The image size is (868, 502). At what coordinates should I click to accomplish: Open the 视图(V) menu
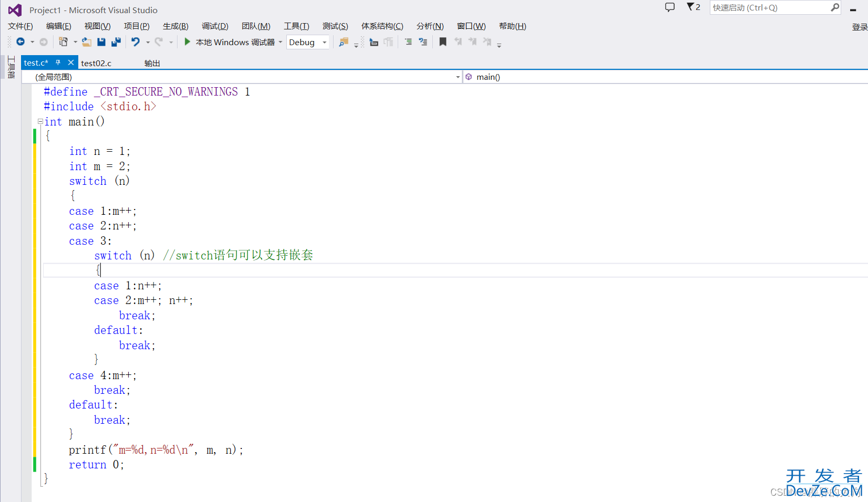[98, 26]
